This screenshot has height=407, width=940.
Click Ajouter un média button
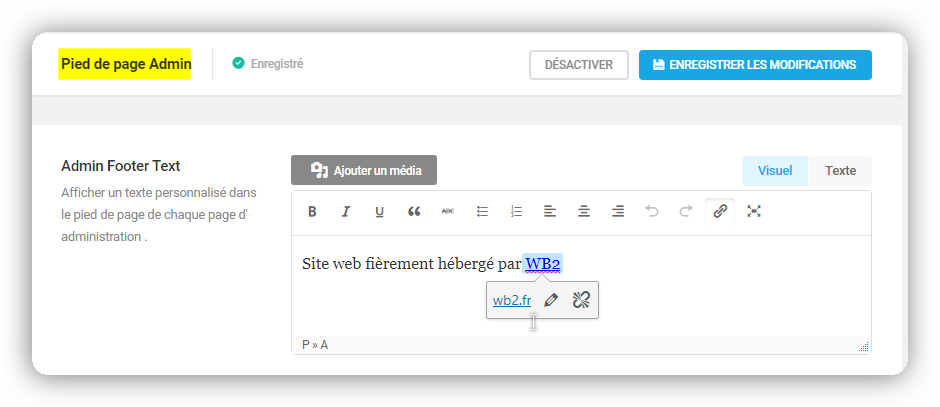pyautogui.click(x=364, y=170)
